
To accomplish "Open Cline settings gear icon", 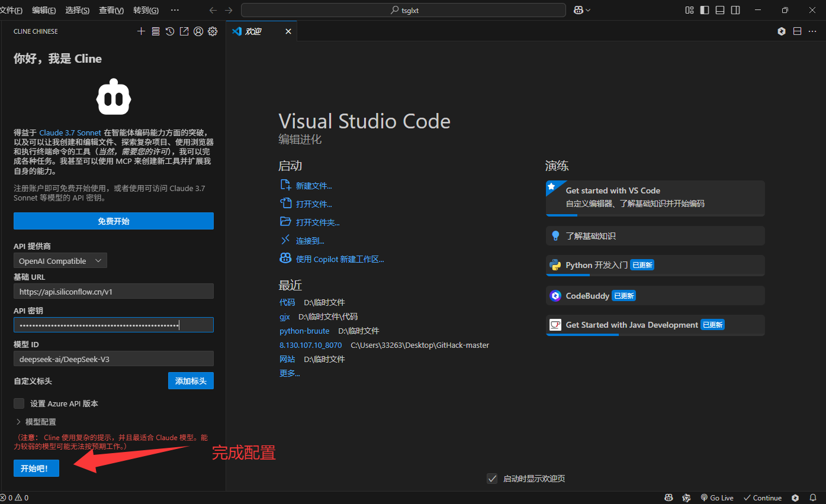I will (213, 31).
